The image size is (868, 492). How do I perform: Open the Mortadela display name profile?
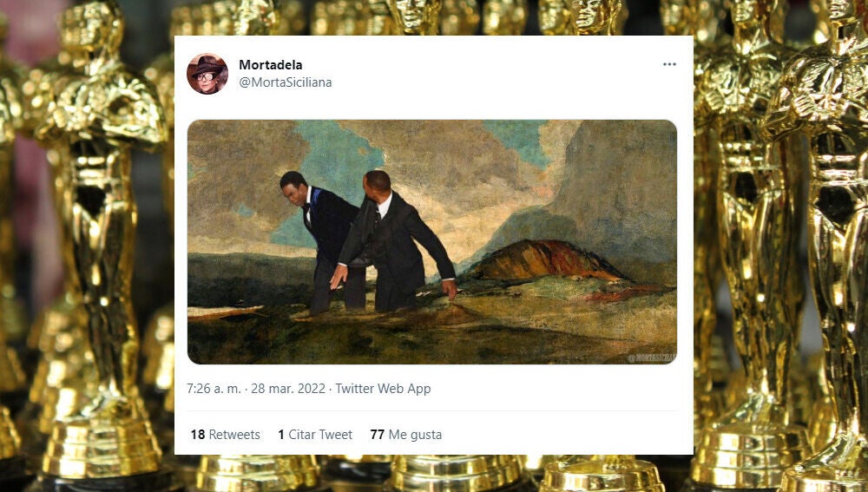tap(271, 65)
